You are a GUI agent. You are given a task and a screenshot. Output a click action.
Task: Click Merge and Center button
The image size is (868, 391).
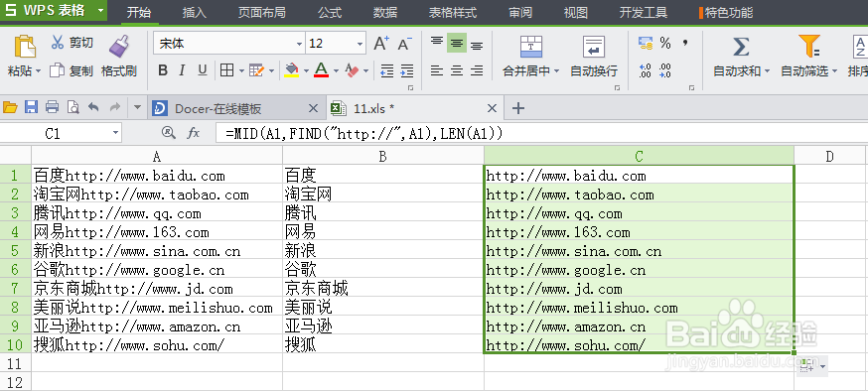coord(531,56)
